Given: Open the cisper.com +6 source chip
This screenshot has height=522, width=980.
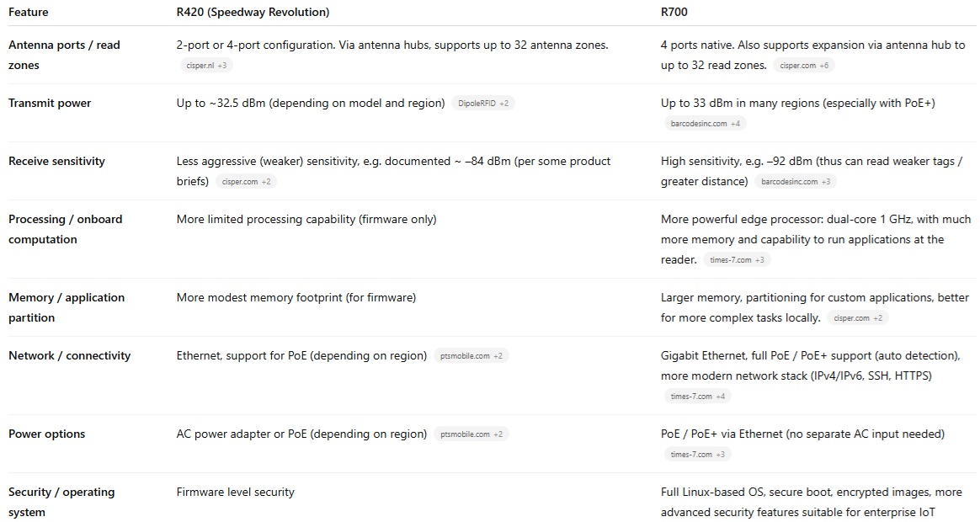Looking at the screenshot, I should click(x=804, y=65).
